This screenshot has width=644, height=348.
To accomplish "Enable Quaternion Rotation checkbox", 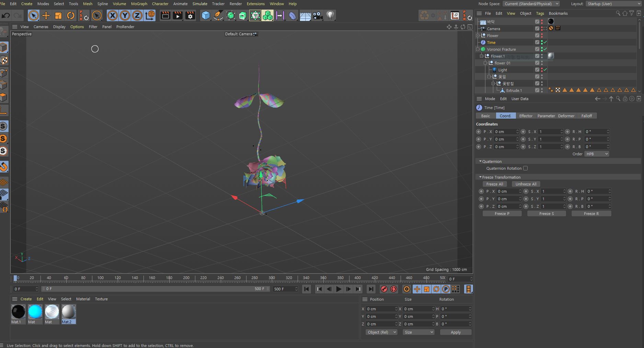I will pyautogui.click(x=525, y=168).
